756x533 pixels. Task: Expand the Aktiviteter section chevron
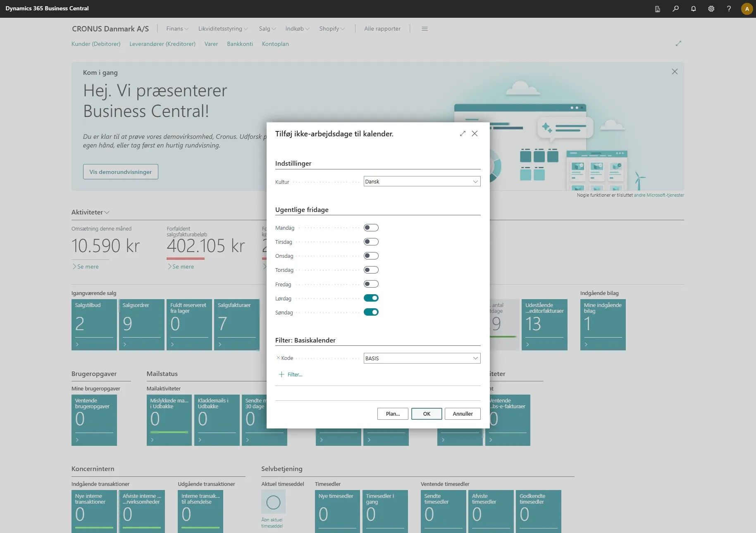click(107, 212)
